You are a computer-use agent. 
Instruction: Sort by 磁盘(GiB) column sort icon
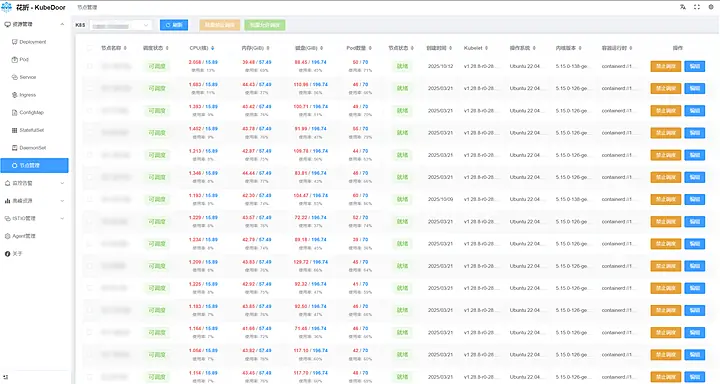pyautogui.click(x=321, y=48)
